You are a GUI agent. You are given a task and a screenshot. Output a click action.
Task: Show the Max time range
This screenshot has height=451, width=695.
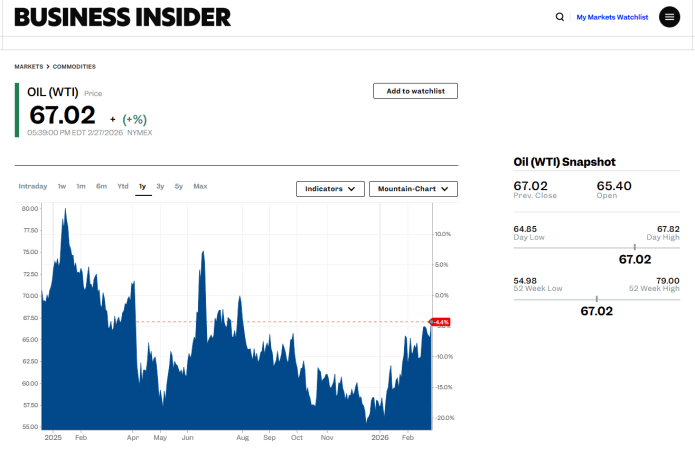pos(200,186)
